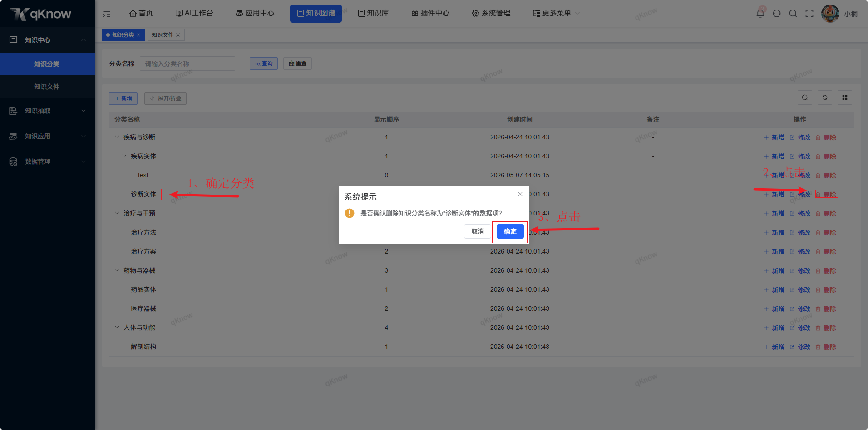Click the 新增 button above the table
Viewport: 868px width, 430px height.
tap(123, 98)
